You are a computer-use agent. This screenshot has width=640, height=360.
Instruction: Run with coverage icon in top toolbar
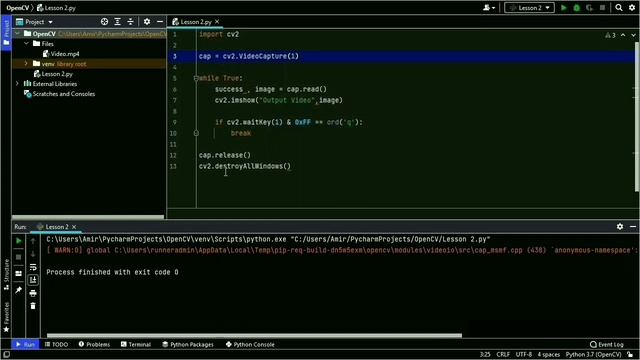click(x=589, y=8)
